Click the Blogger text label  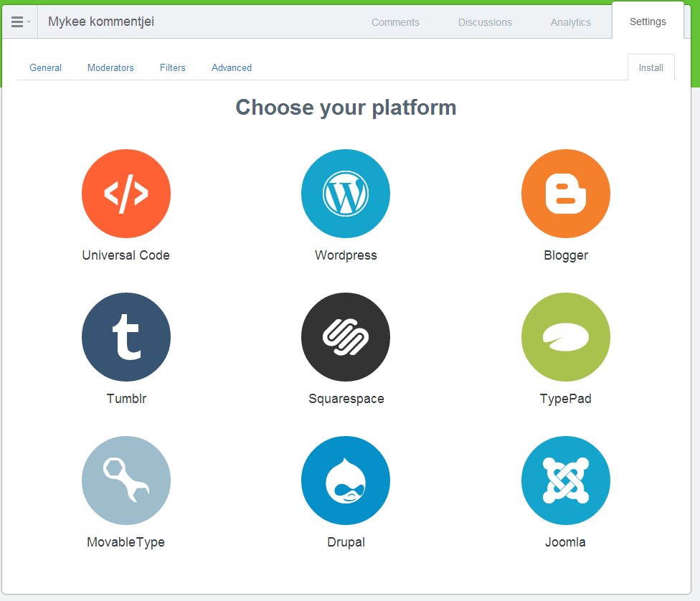[x=566, y=255]
